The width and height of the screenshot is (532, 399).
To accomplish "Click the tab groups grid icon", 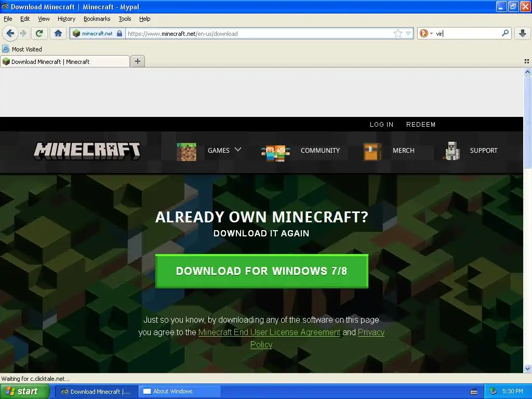I will tap(527, 61).
